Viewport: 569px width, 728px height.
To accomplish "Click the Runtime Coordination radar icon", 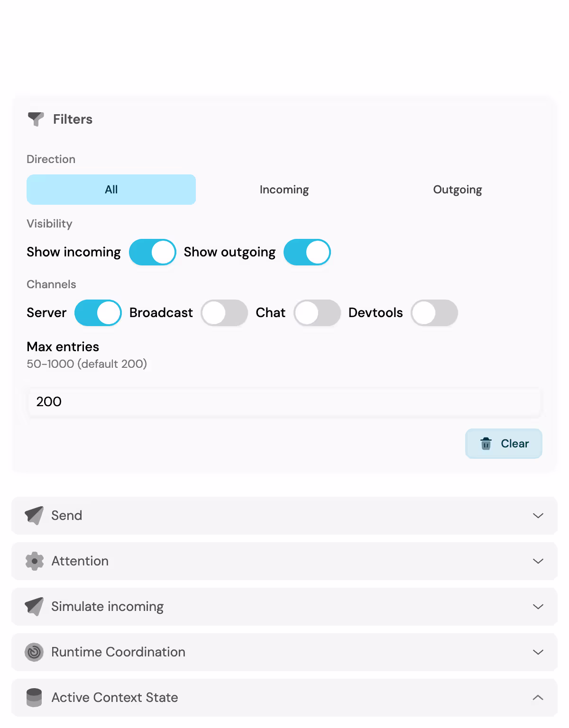I will click(34, 652).
